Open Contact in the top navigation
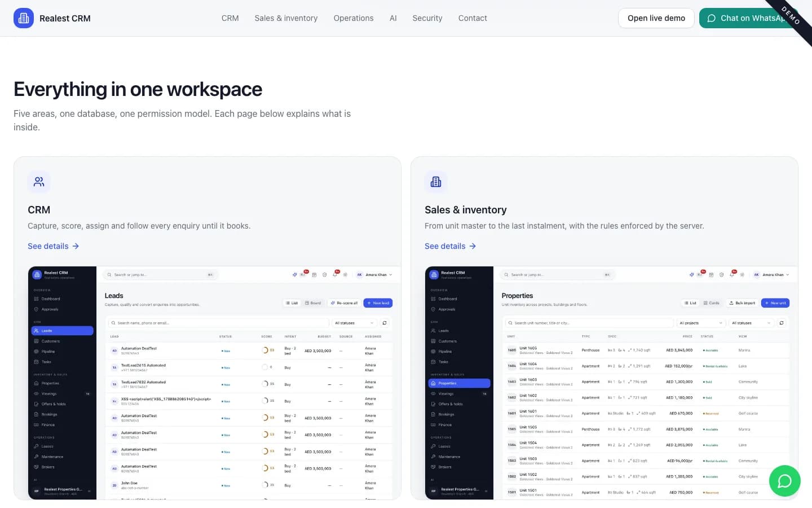 pyautogui.click(x=473, y=18)
